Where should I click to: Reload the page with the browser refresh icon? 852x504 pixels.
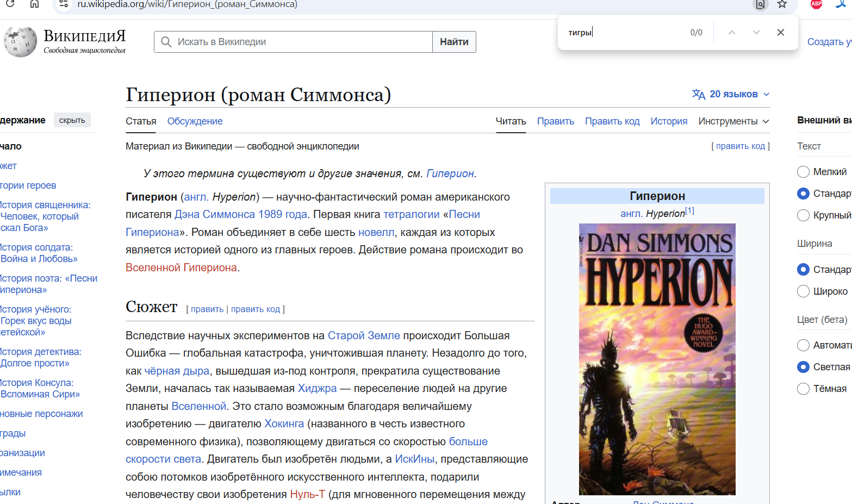[x=10, y=4]
